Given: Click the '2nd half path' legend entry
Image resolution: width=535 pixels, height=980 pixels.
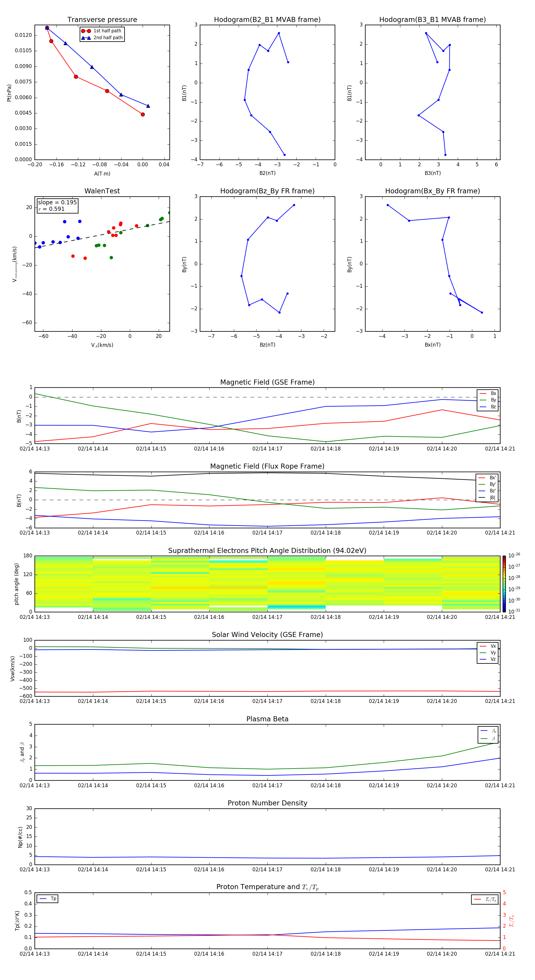Looking at the screenshot, I should coord(102,38).
